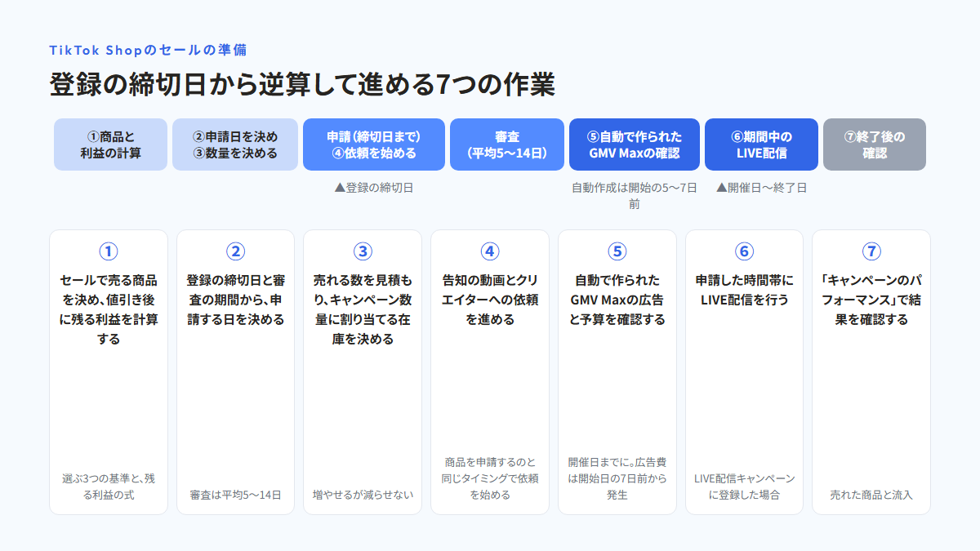The height and width of the screenshot is (551, 980).
Task: Click the 自動作成は開始の5〜7日前 note
Action: [635, 196]
